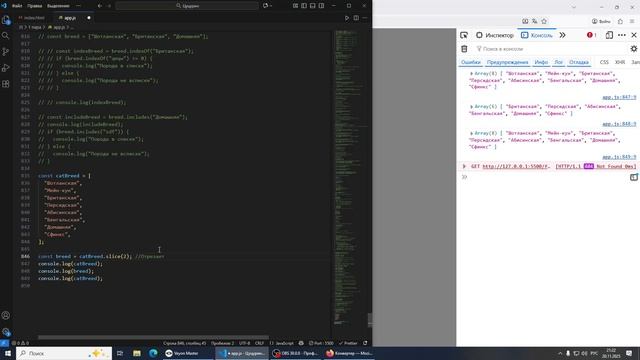Toggle the console multi-line editor icon
The image size is (640, 360).
pyautogui.click(x=634, y=177)
